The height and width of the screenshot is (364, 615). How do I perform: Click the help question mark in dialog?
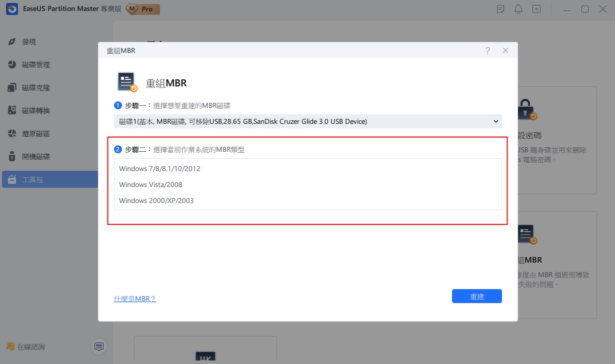pos(487,50)
